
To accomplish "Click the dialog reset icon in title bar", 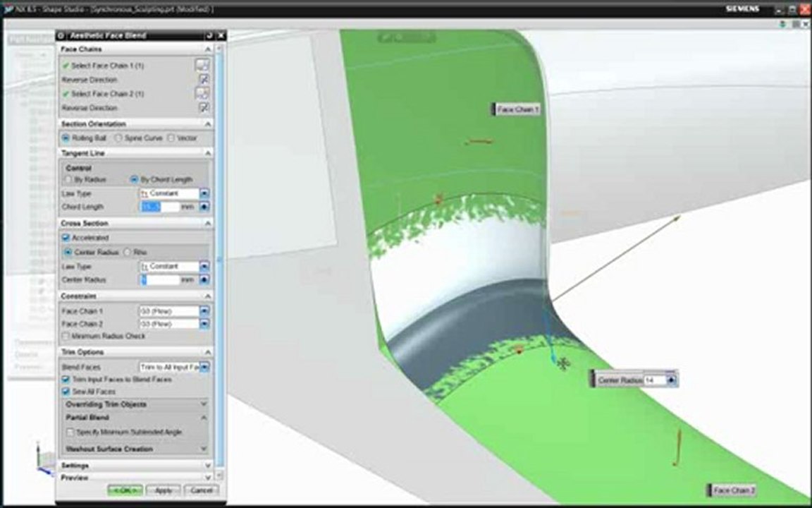I will coord(209,35).
